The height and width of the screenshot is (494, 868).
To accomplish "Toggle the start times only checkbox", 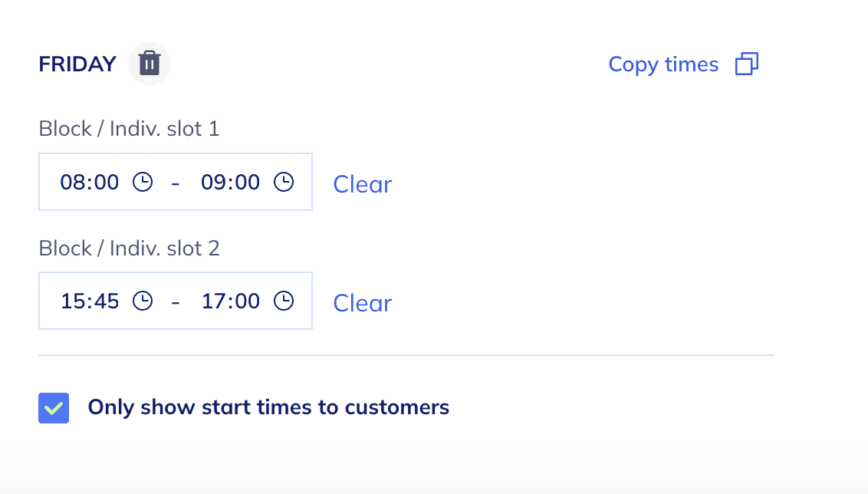I will point(54,408).
